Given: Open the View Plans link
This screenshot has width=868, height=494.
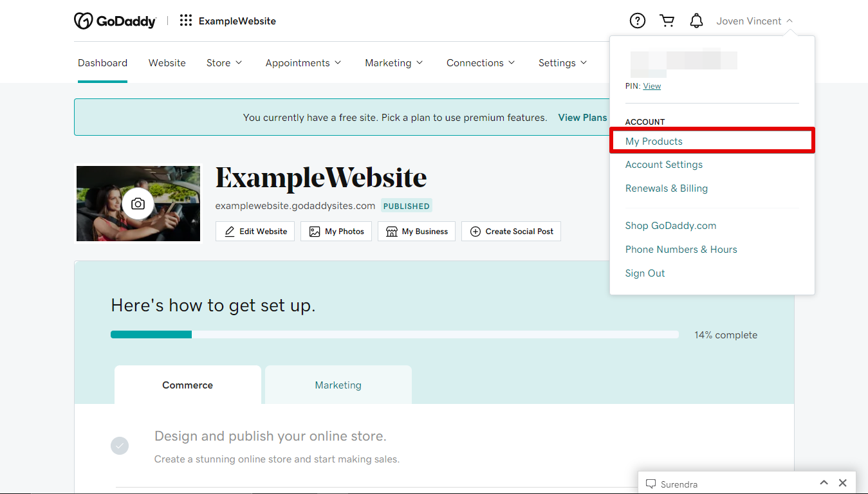Looking at the screenshot, I should tap(582, 118).
